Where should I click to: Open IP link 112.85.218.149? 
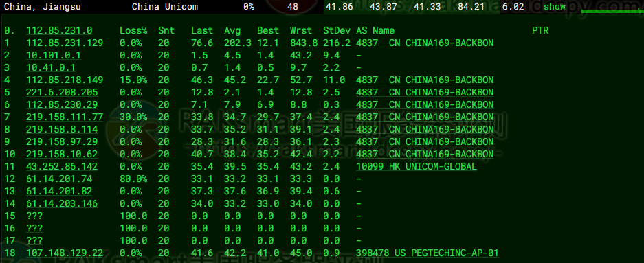point(65,80)
